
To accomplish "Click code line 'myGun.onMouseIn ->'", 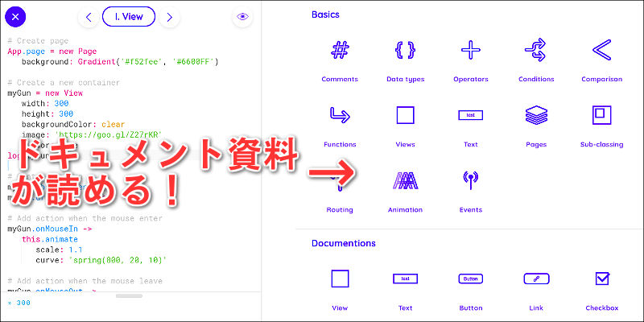I will (x=50, y=229).
